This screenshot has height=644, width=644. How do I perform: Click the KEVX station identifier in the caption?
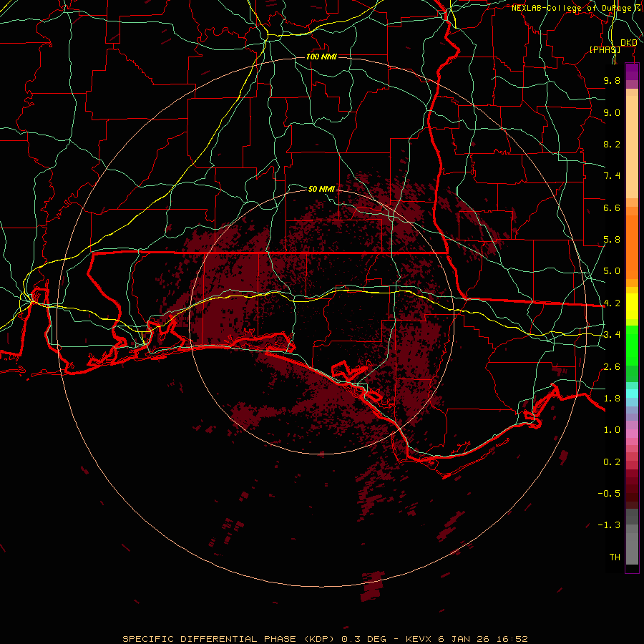(x=419, y=639)
